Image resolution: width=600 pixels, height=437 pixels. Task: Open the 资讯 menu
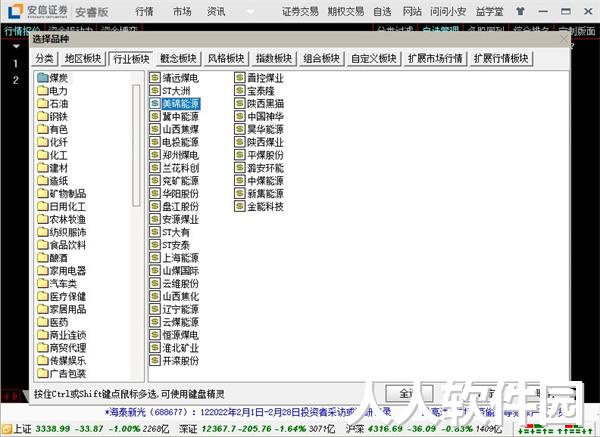(x=216, y=12)
